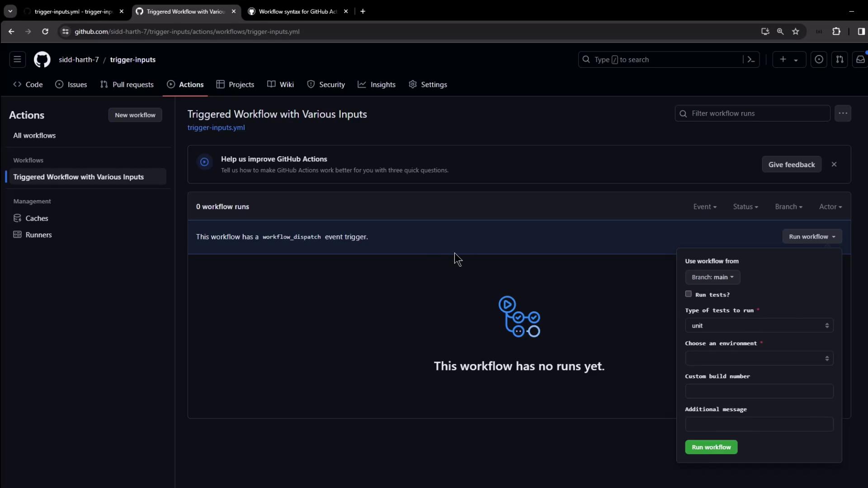This screenshot has width=868, height=488.
Task: Select Caches in Management sidebar
Action: click(x=37, y=218)
